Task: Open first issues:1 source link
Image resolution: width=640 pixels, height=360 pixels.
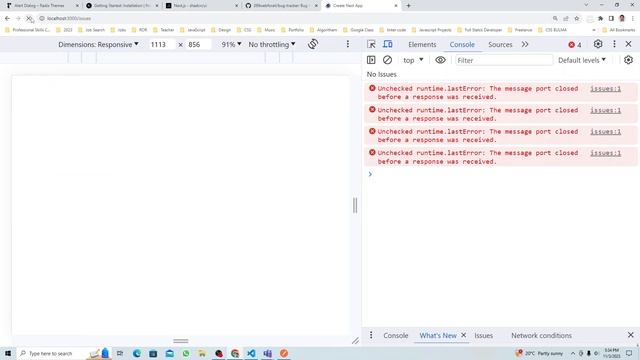Action: click(605, 89)
